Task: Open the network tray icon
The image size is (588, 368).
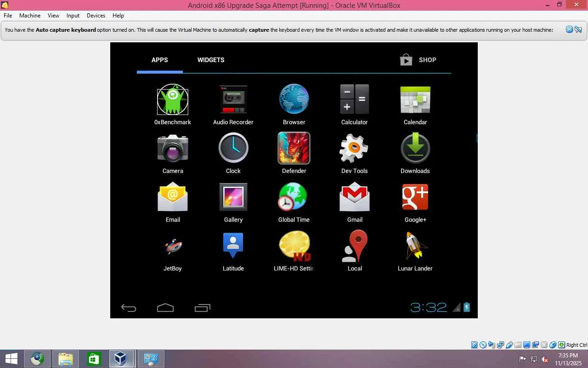Action: point(534,359)
